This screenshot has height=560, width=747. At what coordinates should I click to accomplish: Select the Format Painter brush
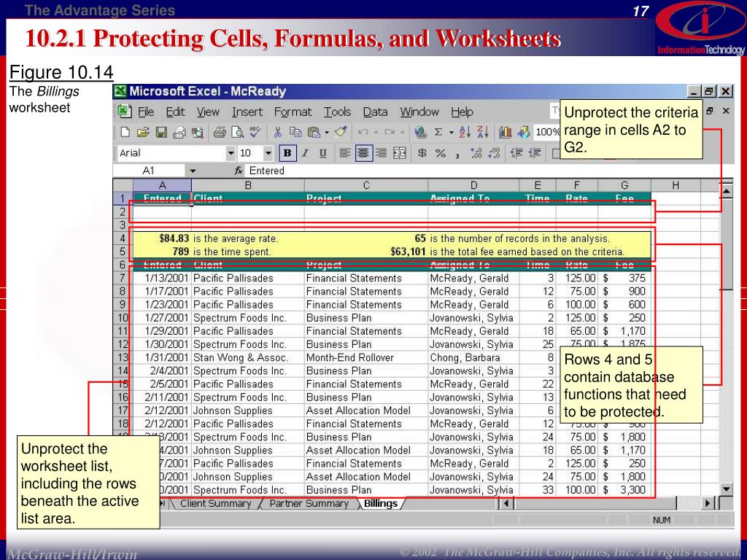point(340,132)
